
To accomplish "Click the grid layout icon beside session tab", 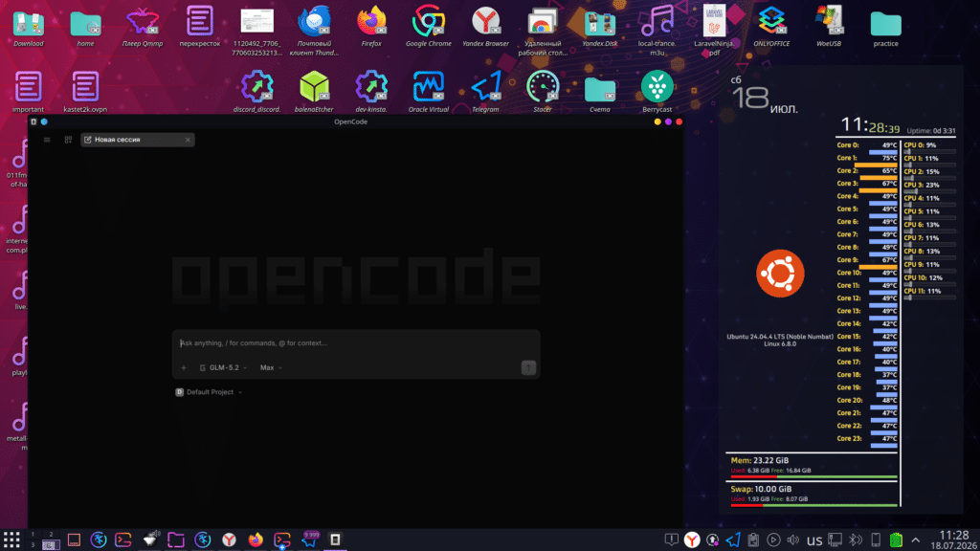I will 68,140.
